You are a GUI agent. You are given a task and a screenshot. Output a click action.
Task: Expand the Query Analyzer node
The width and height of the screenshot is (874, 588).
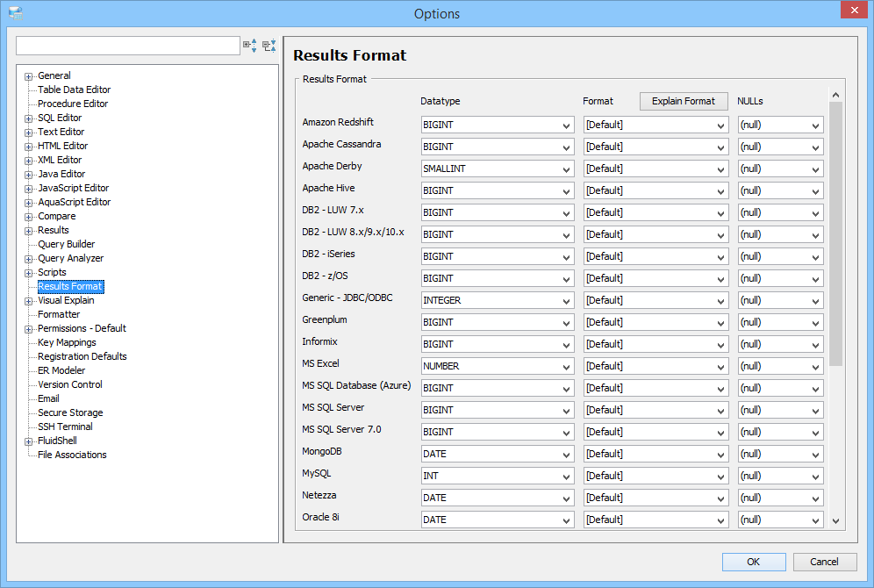28,259
